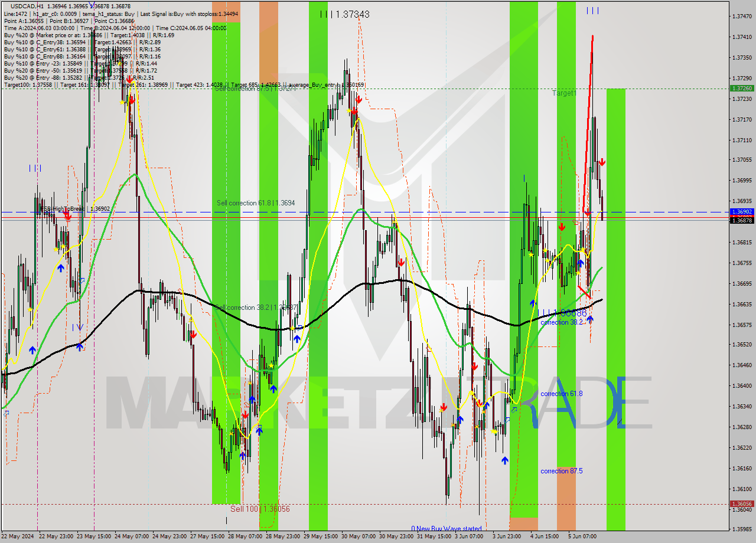756x543 pixels.
Task: Click the 1.35985 price axis value
Action: click(742, 529)
